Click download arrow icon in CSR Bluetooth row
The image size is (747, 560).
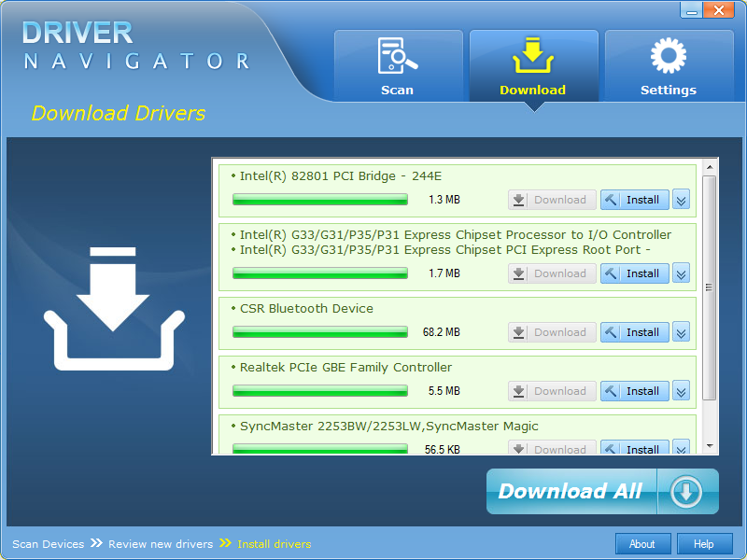click(519, 332)
